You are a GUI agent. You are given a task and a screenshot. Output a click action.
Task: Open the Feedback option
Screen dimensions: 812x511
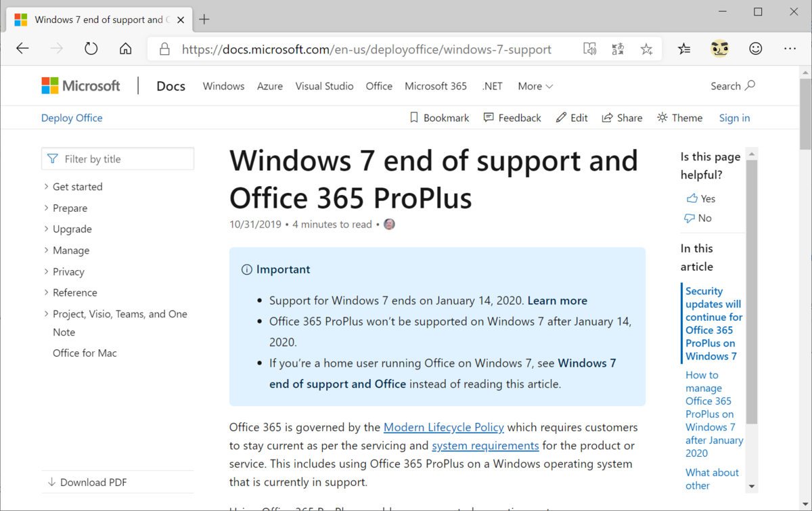point(512,118)
